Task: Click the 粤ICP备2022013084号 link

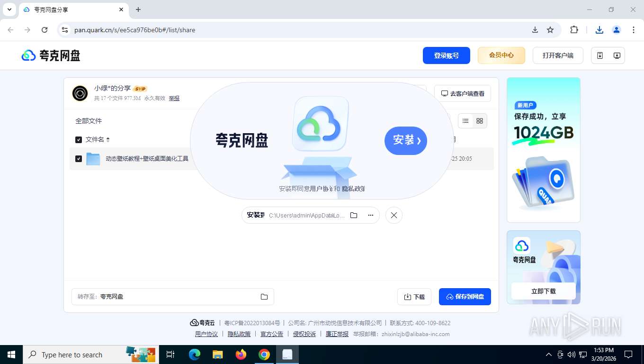Action: coord(252,323)
